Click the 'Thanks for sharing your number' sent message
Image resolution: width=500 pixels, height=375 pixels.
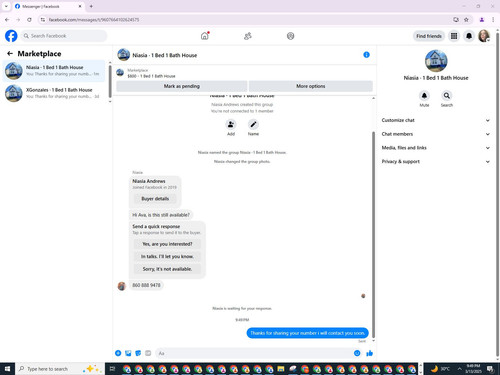point(307,333)
